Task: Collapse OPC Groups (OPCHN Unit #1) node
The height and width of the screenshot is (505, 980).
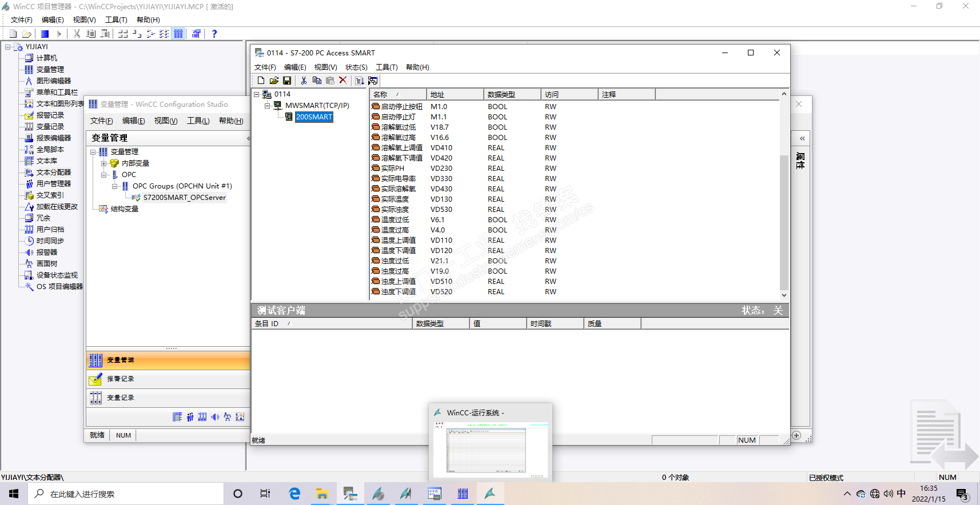Action: tap(115, 186)
